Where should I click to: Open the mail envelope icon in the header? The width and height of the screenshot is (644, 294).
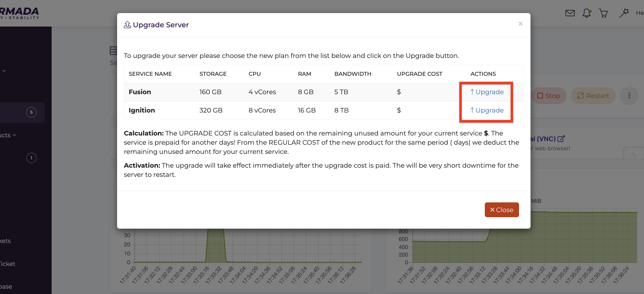tap(570, 13)
